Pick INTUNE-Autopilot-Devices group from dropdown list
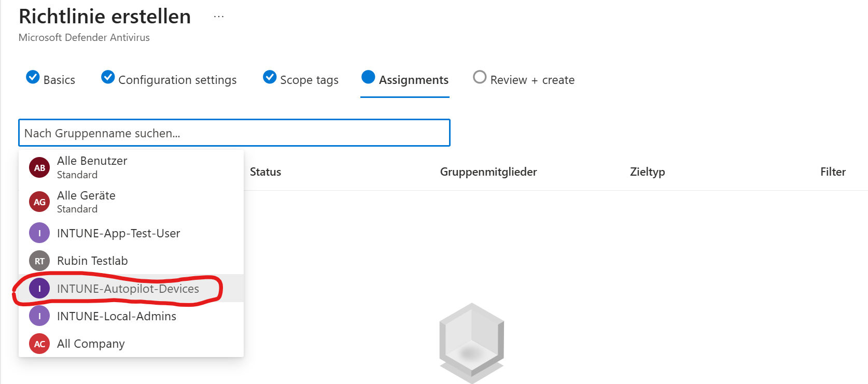868x384 pixels. point(128,289)
